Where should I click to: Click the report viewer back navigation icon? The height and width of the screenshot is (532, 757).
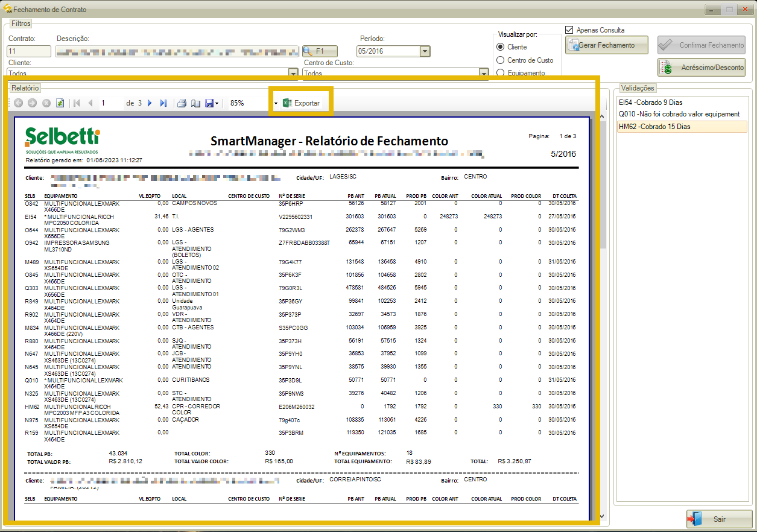tap(19, 103)
